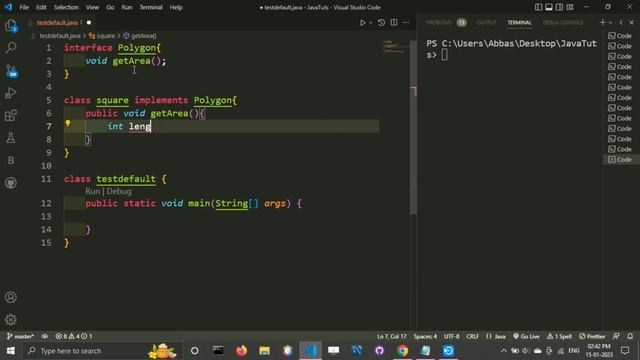640x360 pixels.
Task: Open the timeline history icon in editor toolbar
Action: pyautogui.click(x=381, y=23)
